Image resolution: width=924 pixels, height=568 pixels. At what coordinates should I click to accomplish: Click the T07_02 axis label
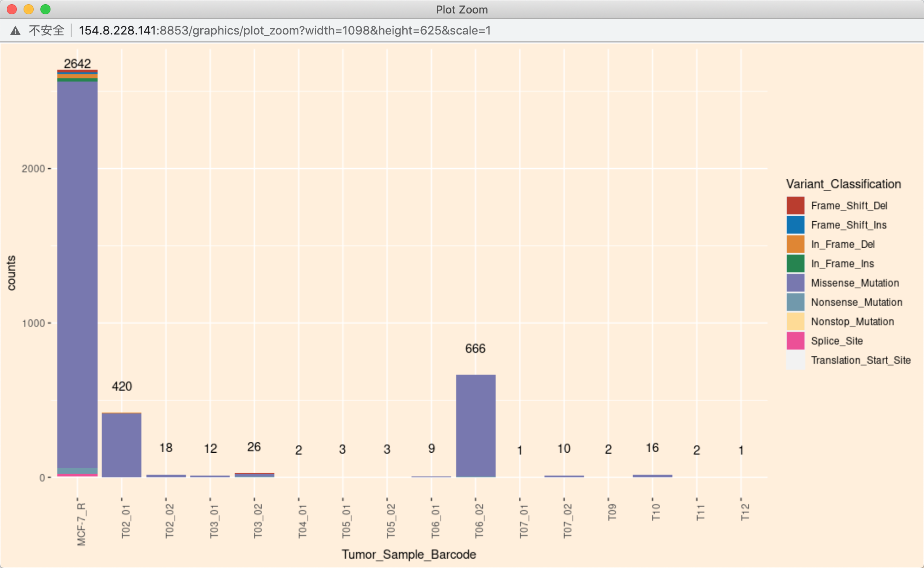(x=568, y=521)
